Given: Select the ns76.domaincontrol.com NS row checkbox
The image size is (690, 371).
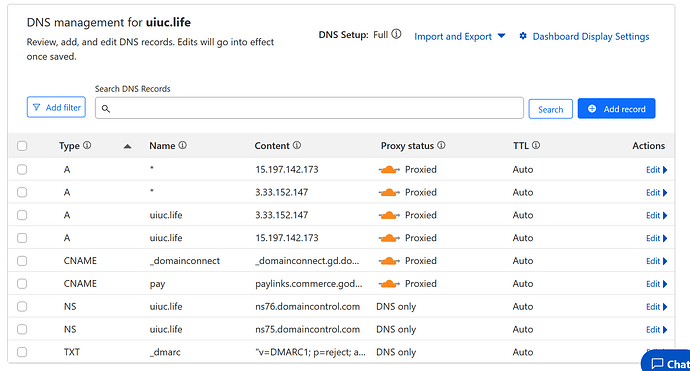Looking at the screenshot, I should click(x=22, y=307).
